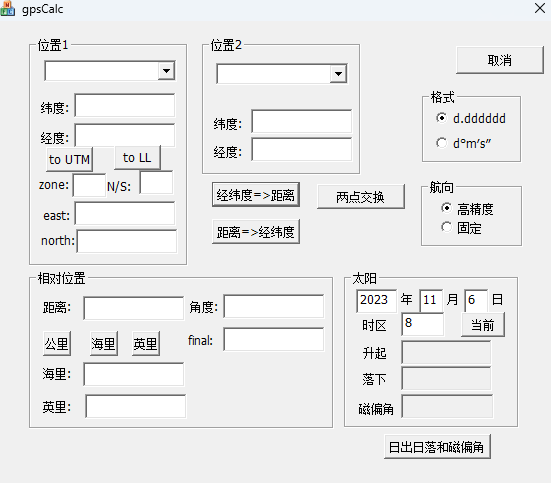
Task: Click the 英里 unit button
Action: [x=145, y=343]
